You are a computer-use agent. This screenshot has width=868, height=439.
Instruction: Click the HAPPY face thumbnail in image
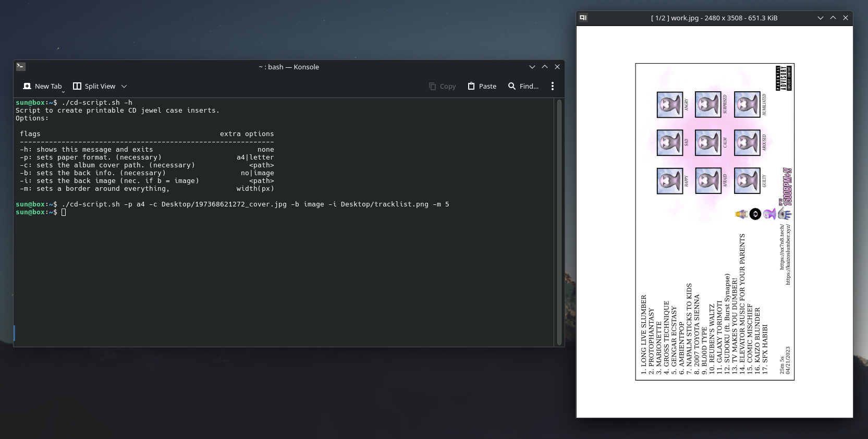coord(670,181)
